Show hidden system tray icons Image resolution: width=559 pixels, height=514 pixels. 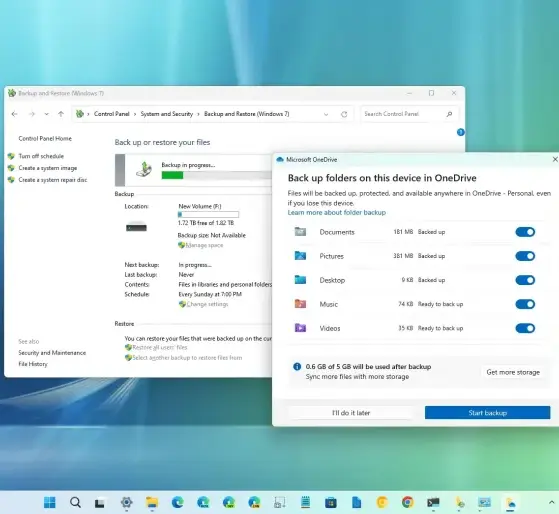coord(551,502)
